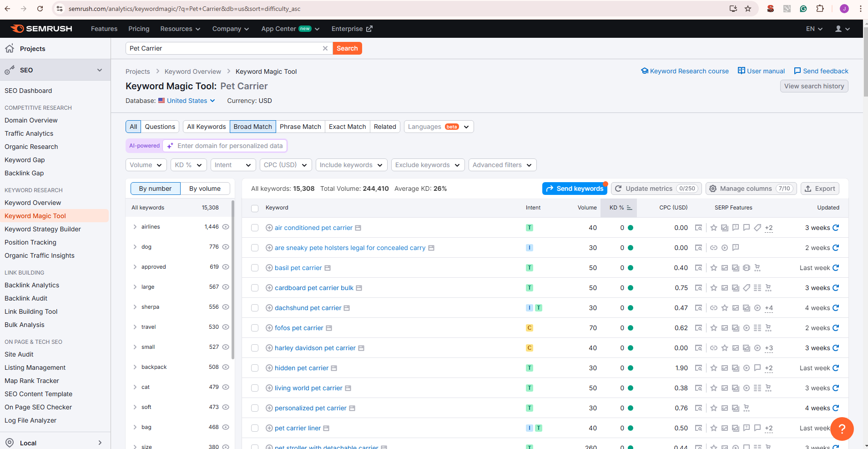Open the Keyword Research course link
This screenshot has height=449, width=868.
[x=685, y=71]
